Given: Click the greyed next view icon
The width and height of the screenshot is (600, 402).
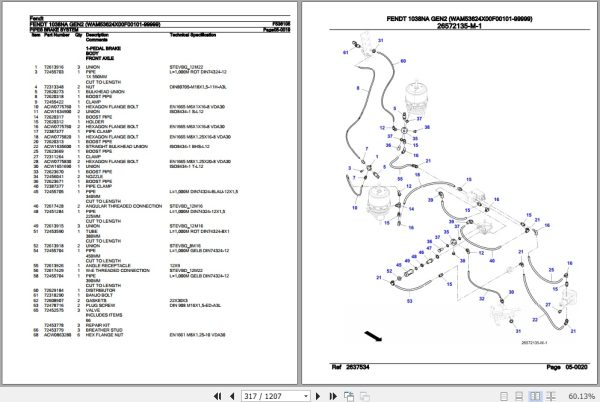Looking at the screenshot, I should coord(365,396).
